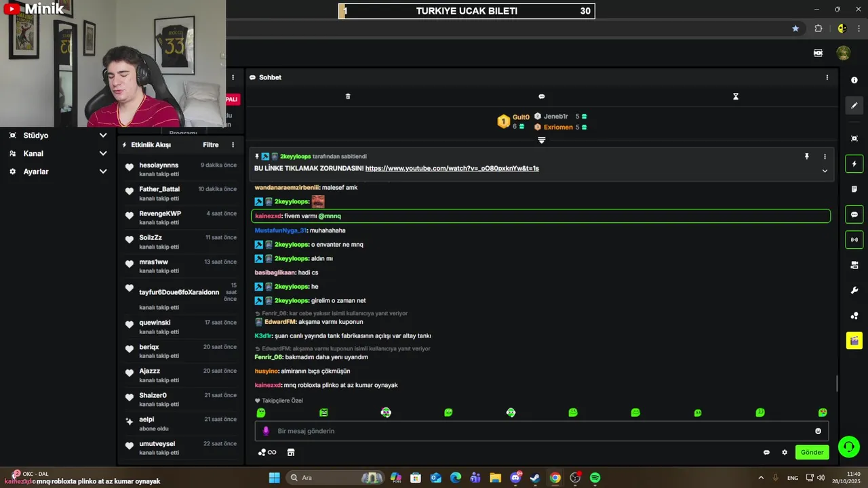Click the taskbar Ara search box
This screenshot has width=868, height=488.
tap(335, 478)
